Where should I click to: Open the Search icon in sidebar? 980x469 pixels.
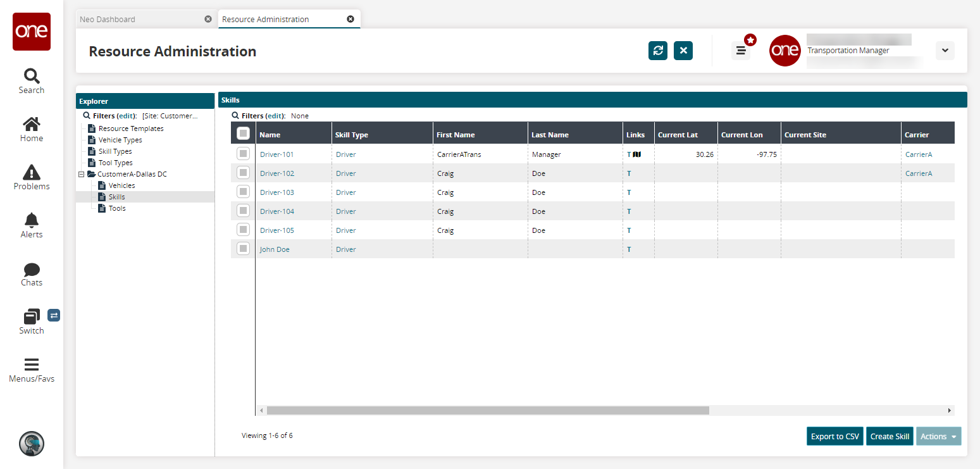(x=31, y=77)
